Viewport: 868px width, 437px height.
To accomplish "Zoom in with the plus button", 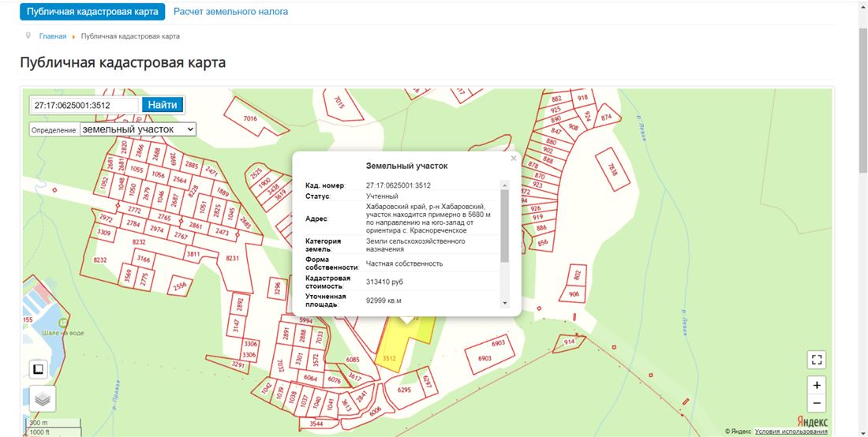I will [817, 386].
